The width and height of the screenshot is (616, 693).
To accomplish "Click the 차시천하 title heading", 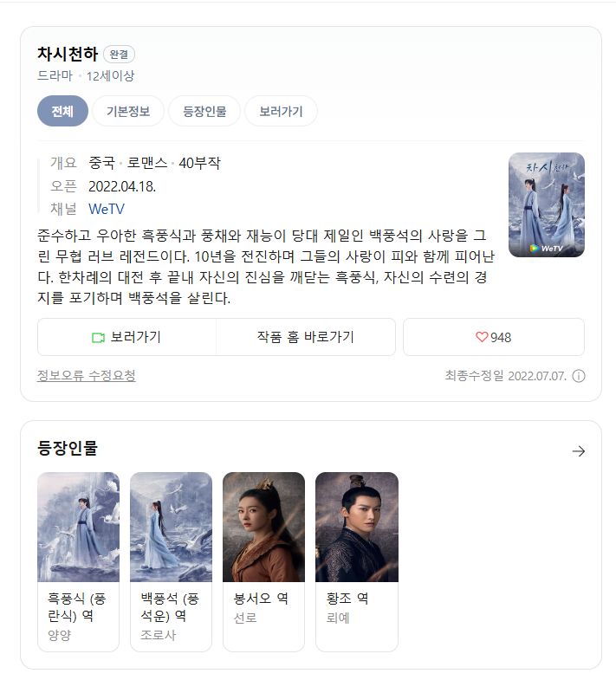I will [x=68, y=54].
